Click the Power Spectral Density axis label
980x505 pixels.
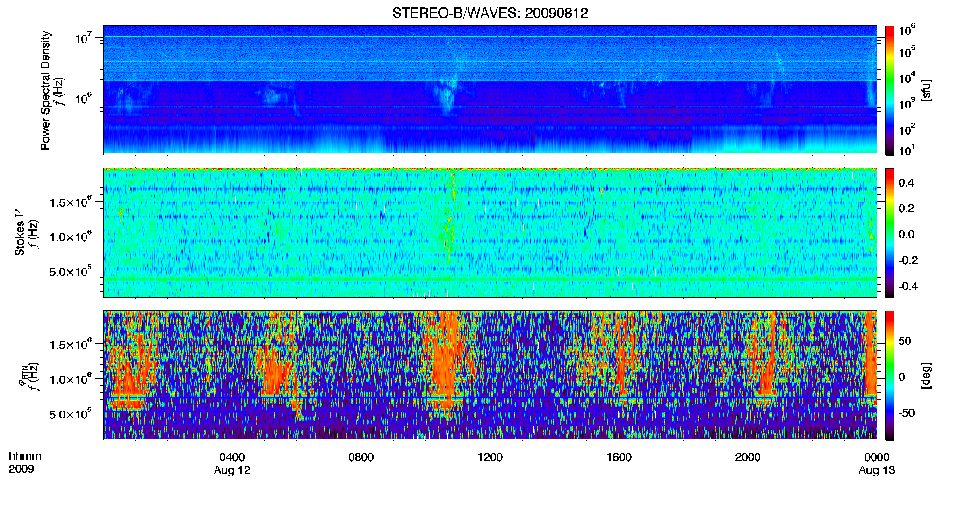coord(45,90)
